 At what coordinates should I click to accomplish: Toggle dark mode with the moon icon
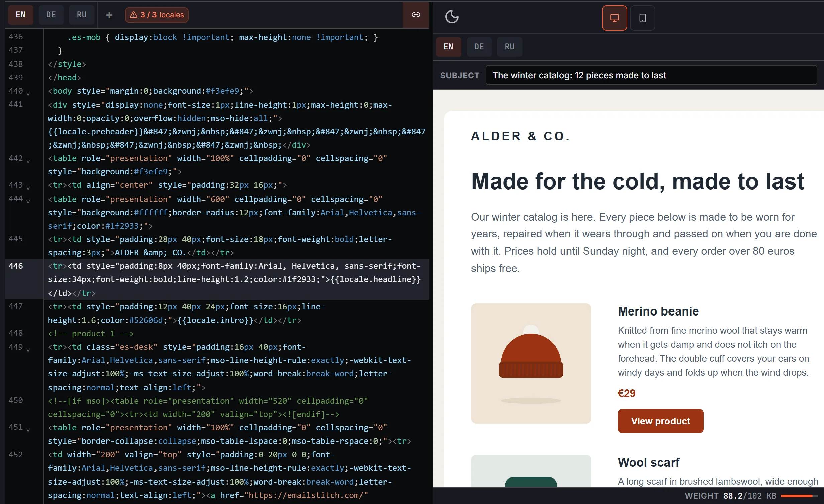[452, 17]
